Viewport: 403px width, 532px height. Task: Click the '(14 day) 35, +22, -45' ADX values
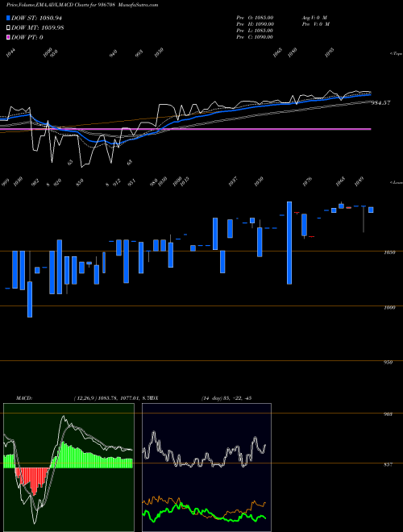(226, 397)
